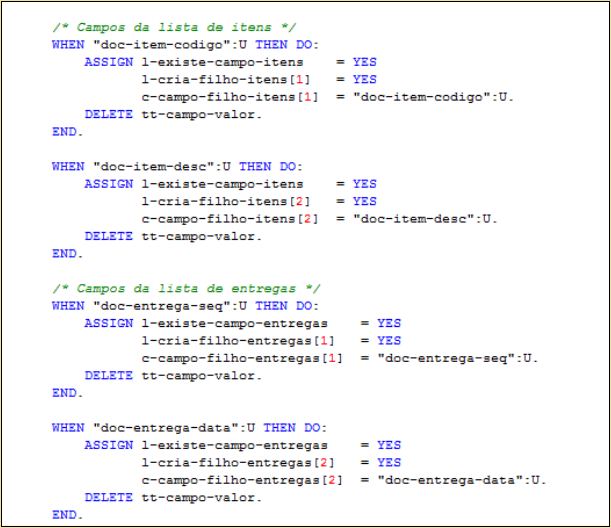Viewport: 611px width, 528px height.
Task: Click DELETE tt-campo-valor in the doc-item-desc block
Action: [x=173, y=237]
